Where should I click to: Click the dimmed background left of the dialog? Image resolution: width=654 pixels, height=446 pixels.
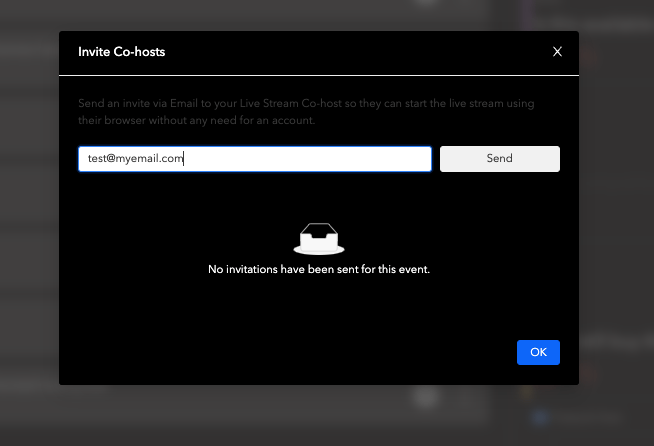28,220
